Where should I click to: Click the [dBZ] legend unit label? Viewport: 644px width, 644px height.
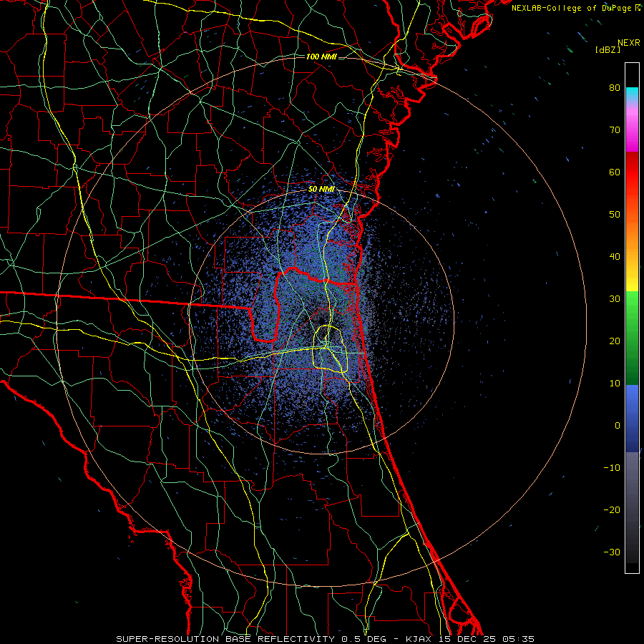point(608,49)
